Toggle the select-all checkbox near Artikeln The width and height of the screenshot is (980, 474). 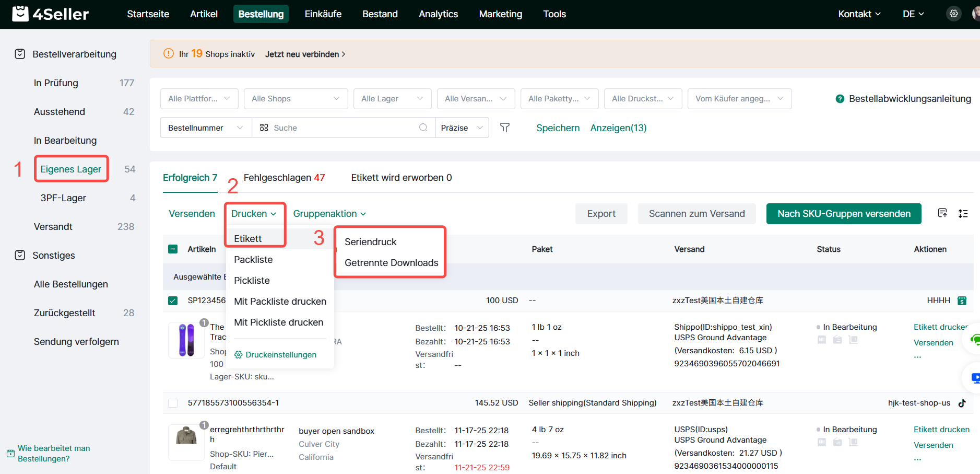(x=173, y=249)
